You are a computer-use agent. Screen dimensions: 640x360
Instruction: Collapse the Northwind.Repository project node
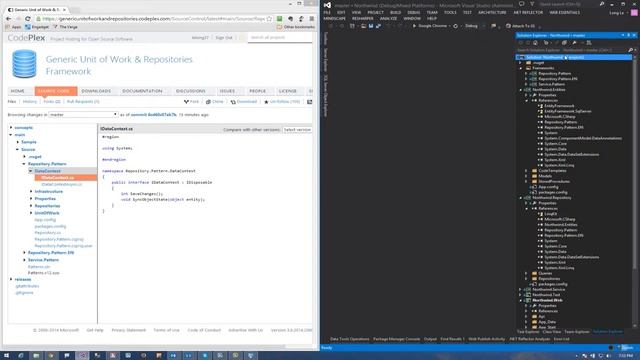[x=521, y=198]
